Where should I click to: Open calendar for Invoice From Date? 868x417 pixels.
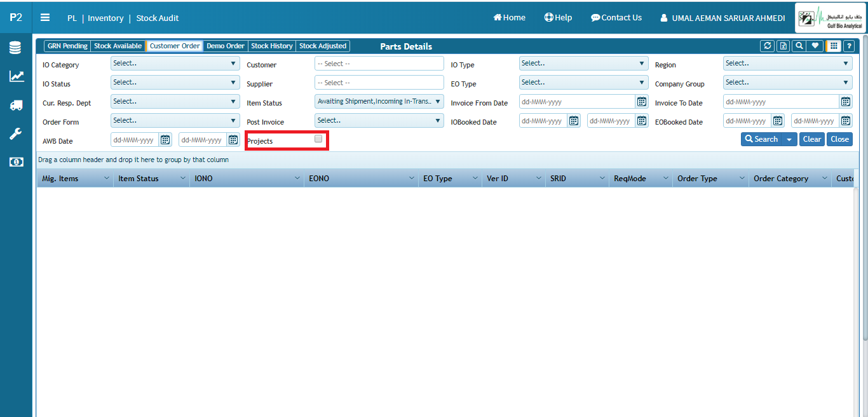coord(642,102)
